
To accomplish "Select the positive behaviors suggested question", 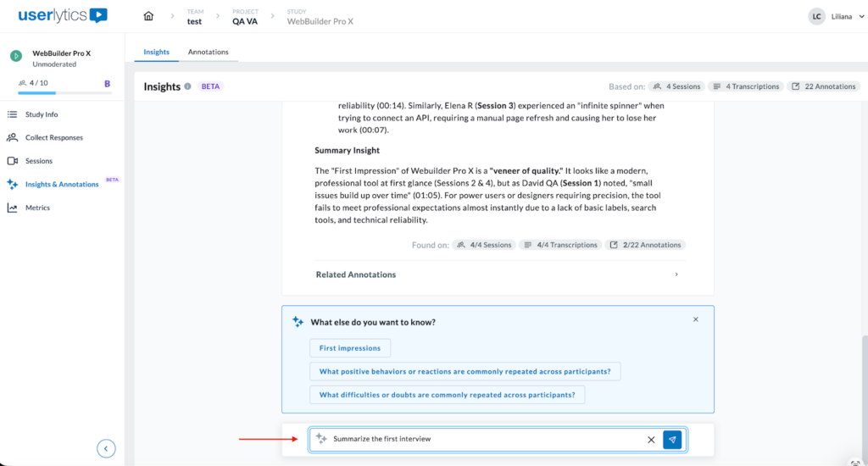I will click(x=465, y=371).
